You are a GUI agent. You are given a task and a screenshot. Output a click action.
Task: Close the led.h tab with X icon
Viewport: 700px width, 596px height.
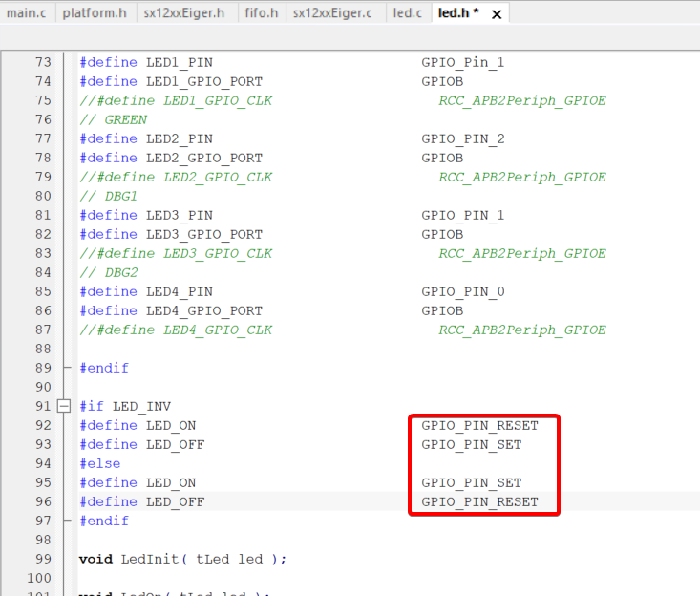click(497, 13)
